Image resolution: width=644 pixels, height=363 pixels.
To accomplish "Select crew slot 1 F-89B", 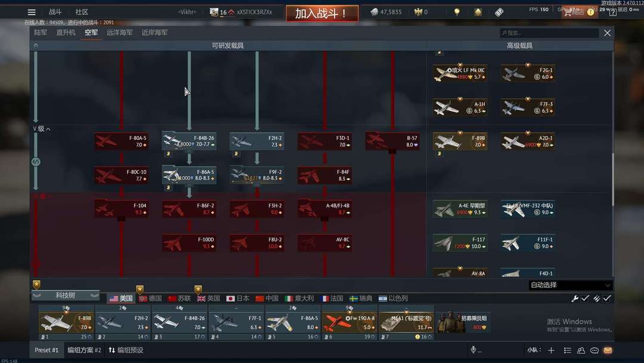I will [x=66, y=323].
